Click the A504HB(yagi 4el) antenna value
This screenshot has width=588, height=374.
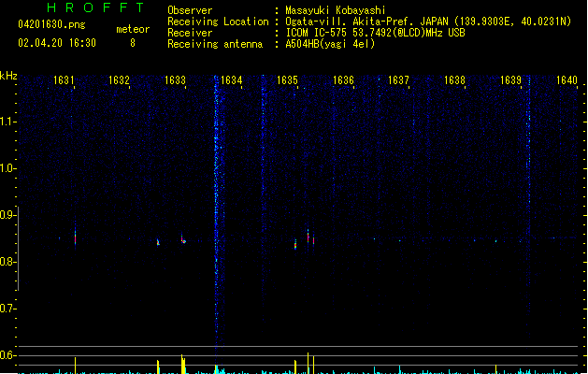pyautogui.click(x=330, y=44)
